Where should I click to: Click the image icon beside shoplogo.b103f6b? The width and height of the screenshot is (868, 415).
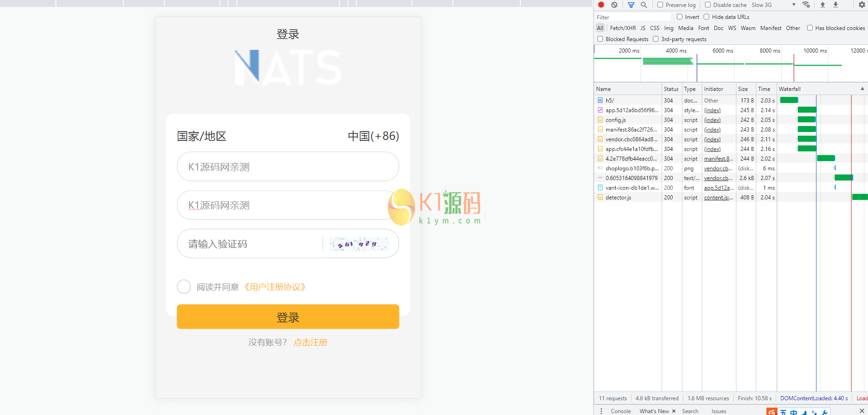pos(600,168)
